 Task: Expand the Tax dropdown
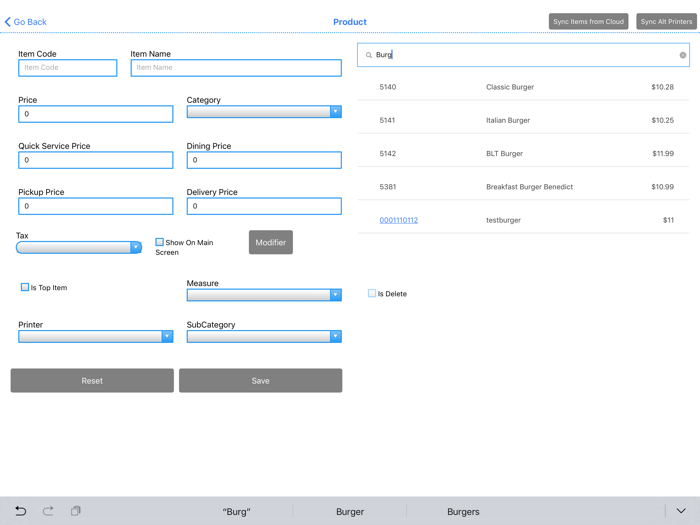point(79,247)
